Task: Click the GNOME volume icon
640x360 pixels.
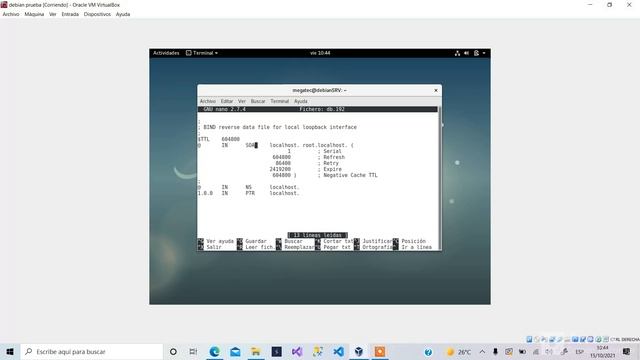Action: click(467, 53)
